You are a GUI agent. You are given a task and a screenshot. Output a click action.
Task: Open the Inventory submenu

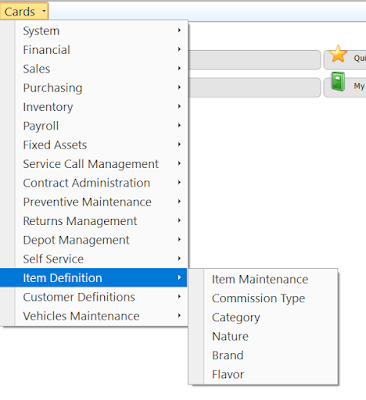(94, 107)
